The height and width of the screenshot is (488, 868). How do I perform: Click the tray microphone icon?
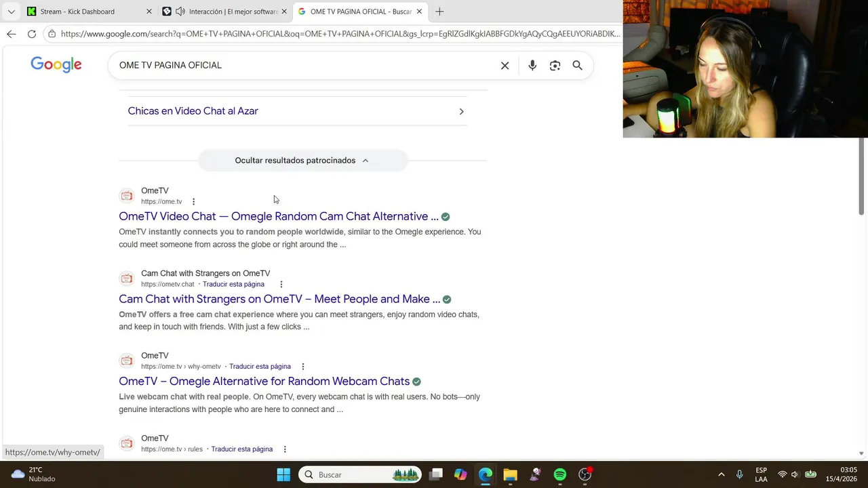click(x=739, y=474)
